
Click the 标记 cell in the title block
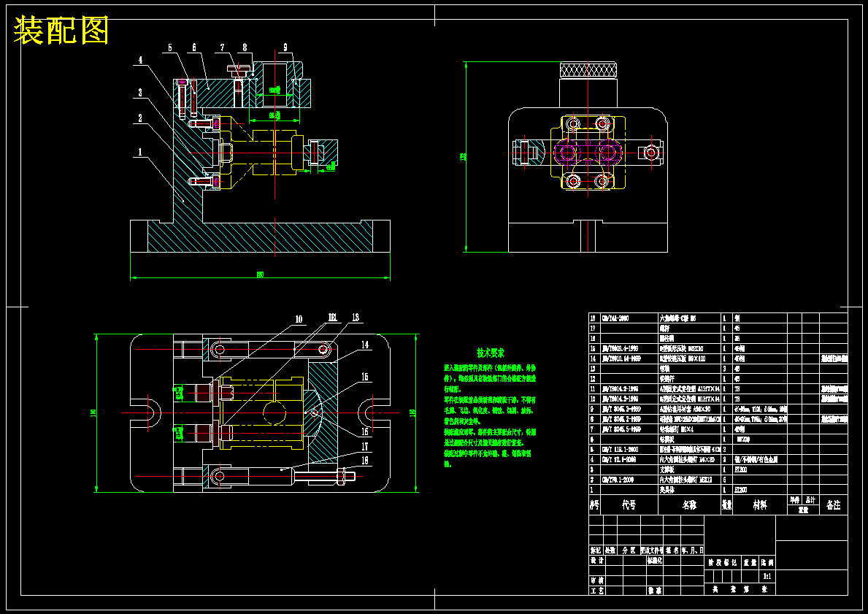click(x=595, y=550)
